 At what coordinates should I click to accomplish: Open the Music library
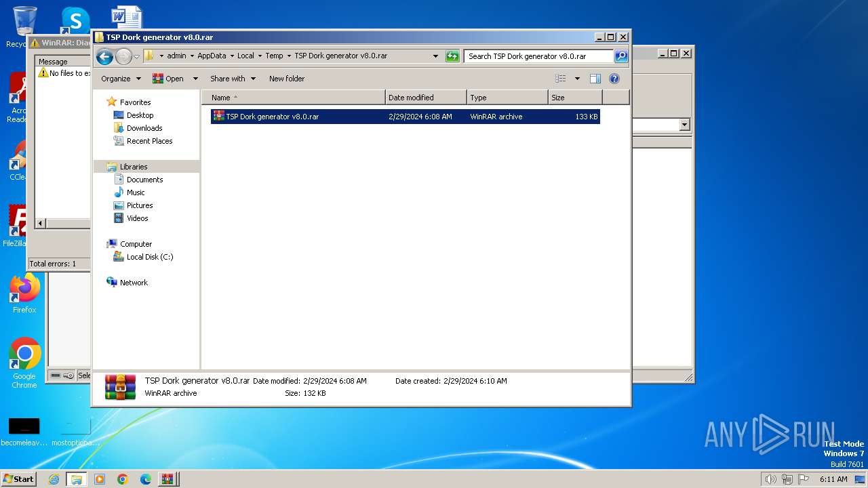pyautogui.click(x=136, y=192)
